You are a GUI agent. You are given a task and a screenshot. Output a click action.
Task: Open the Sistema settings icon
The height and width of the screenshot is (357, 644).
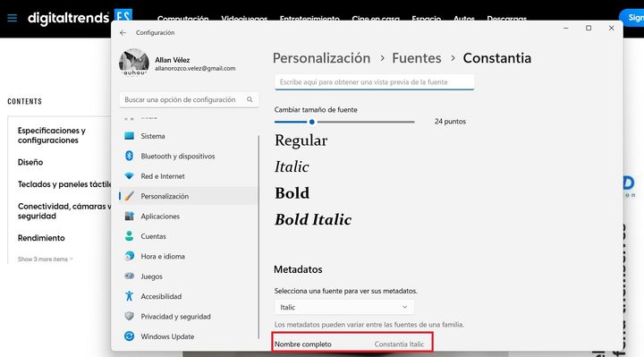click(x=130, y=136)
